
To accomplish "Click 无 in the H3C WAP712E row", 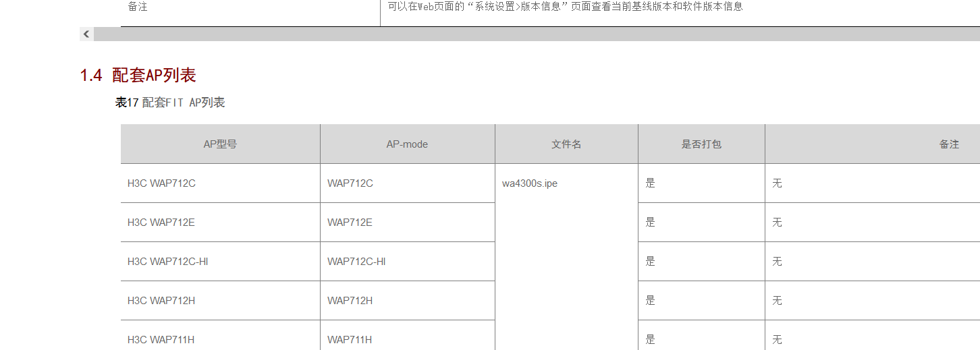I will [777, 223].
